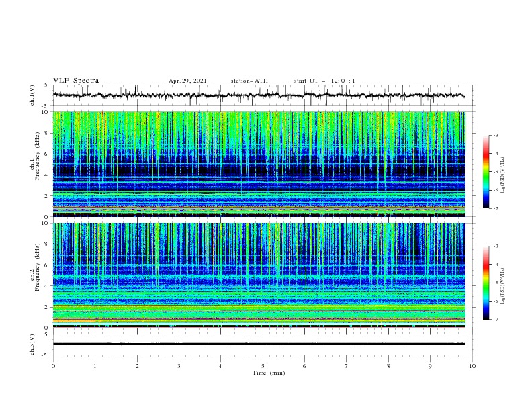Viewport: 532px width, 411px height.
Task: Click the "4" kHz tick on ch.2 spectrogram
Action: pos(47,286)
